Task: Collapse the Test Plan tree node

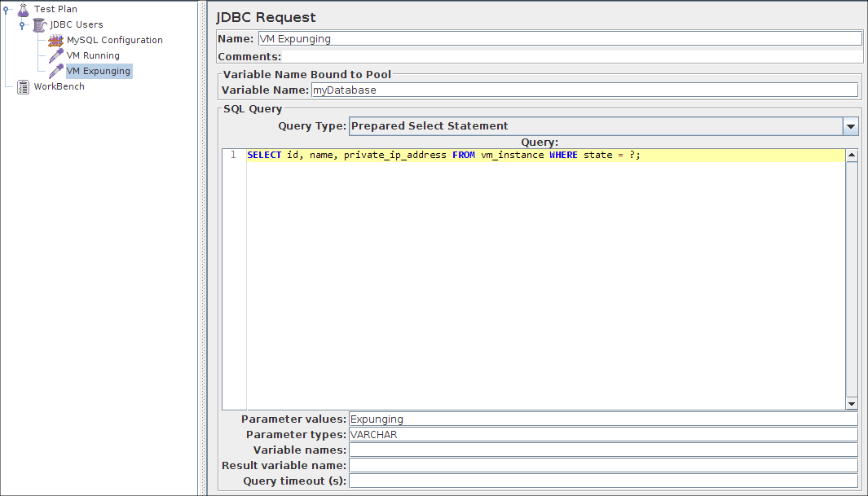Action: click(7, 10)
